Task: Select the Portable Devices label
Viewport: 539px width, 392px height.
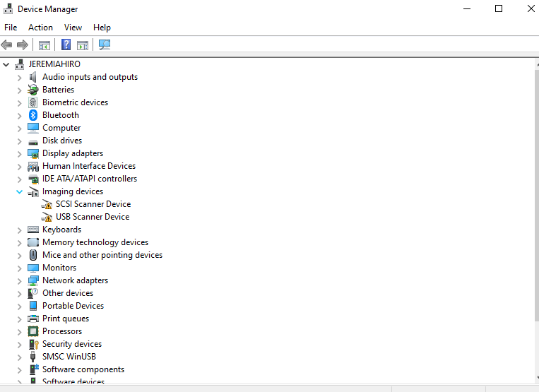Action: coord(73,306)
